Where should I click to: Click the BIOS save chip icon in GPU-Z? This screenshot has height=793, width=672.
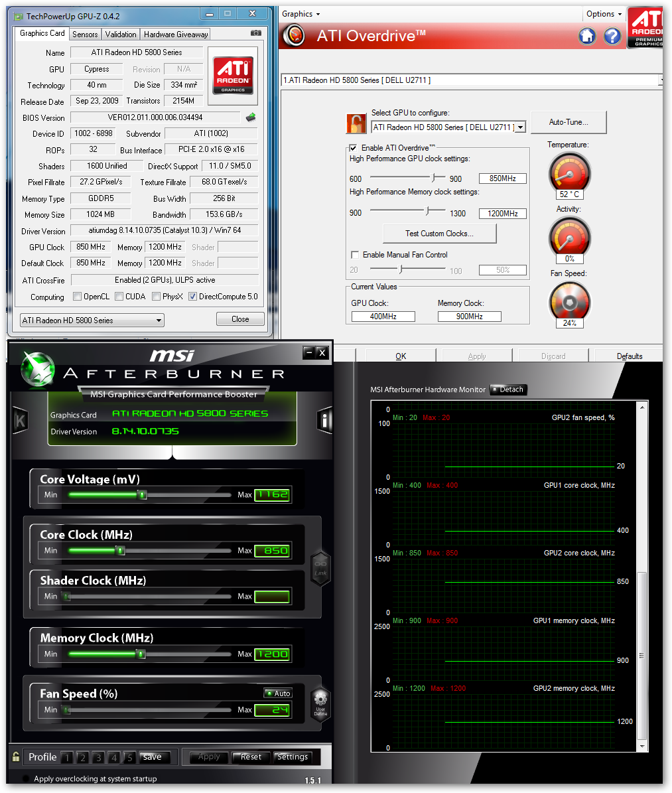(251, 117)
